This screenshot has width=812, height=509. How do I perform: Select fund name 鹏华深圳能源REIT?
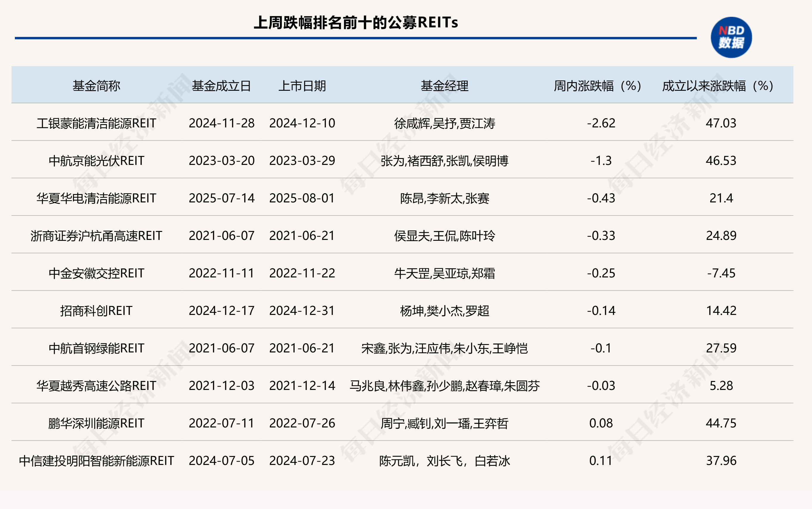tap(96, 423)
